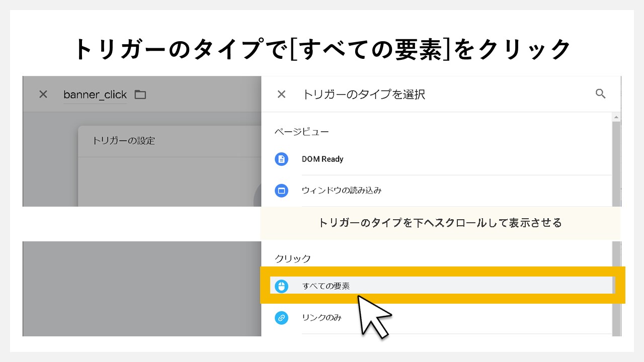Click the ウィンドウの読み込み trigger icon
The width and height of the screenshot is (644, 362).
coord(282,191)
